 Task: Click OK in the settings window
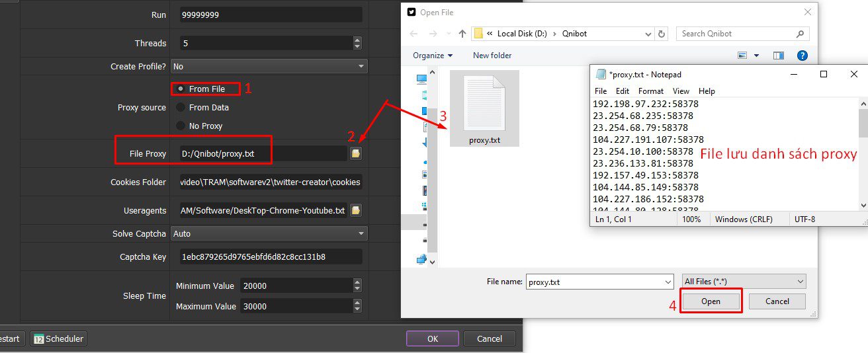pyautogui.click(x=433, y=338)
